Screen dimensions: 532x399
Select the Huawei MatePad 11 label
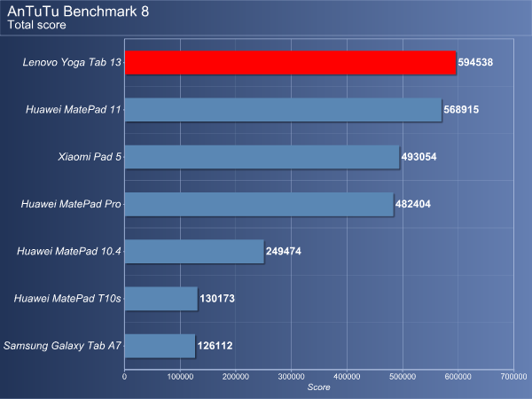pyautogui.click(x=74, y=110)
